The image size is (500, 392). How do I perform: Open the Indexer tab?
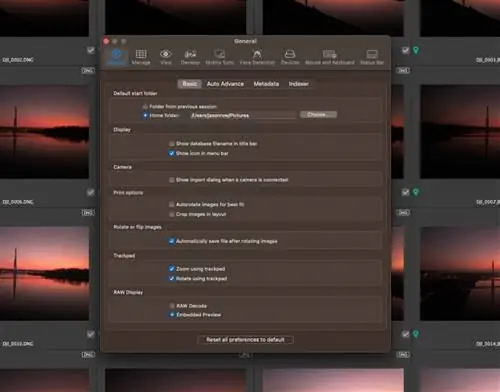point(299,84)
